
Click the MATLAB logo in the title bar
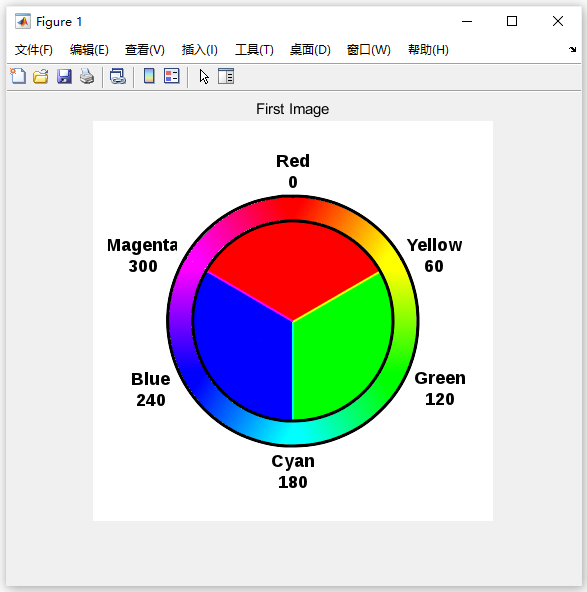pos(23,22)
